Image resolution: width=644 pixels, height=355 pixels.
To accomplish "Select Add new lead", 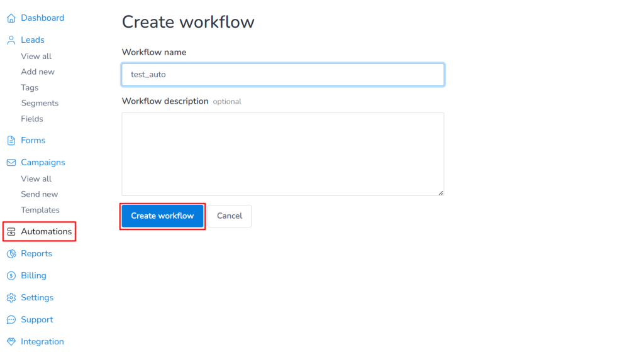I will click(38, 72).
